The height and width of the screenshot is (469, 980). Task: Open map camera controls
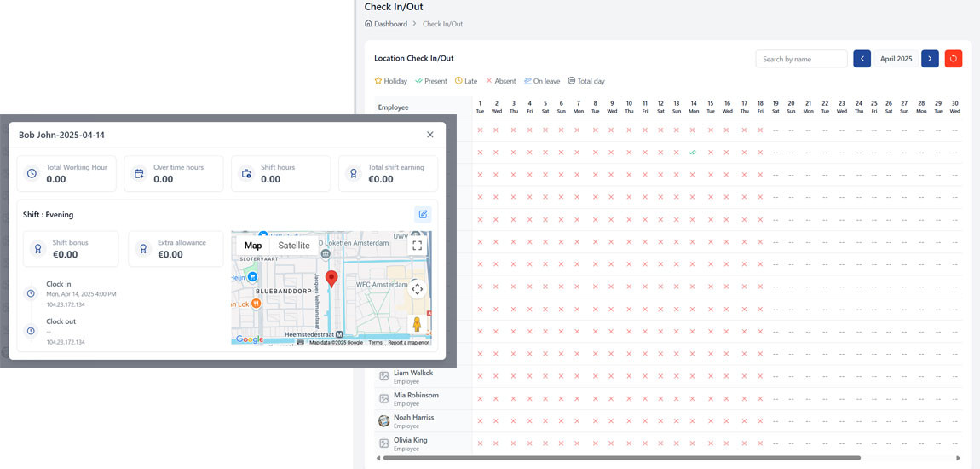(418, 289)
